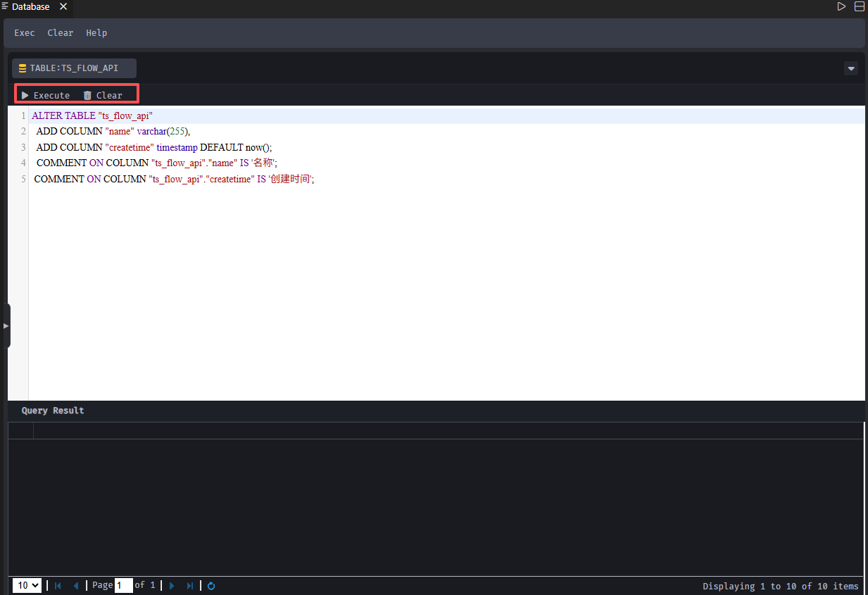The image size is (868, 595).
Task: Switch to the Database panel tab
Action: tap(30, 6)
